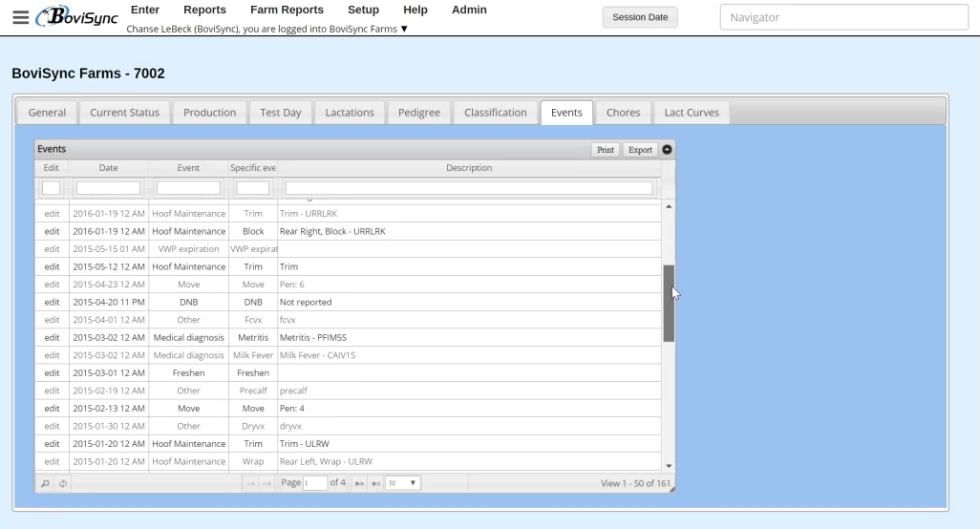Click the Export button
980x529 pixels.
[640, 150]
